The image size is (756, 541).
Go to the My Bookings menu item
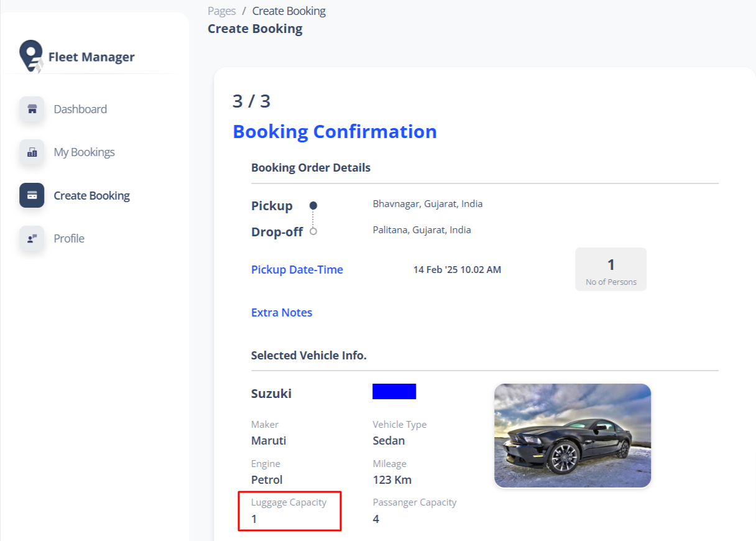click(84, 152)
